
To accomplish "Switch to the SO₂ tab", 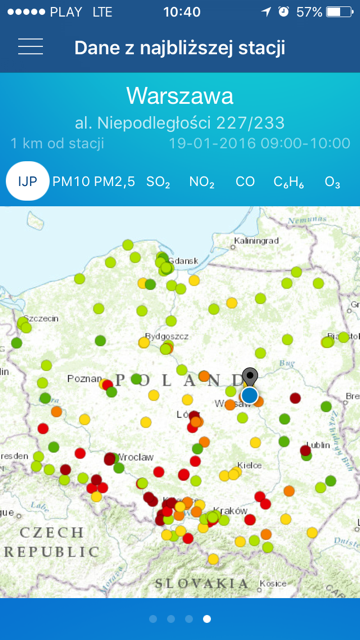I will click(x=158, y=182).
